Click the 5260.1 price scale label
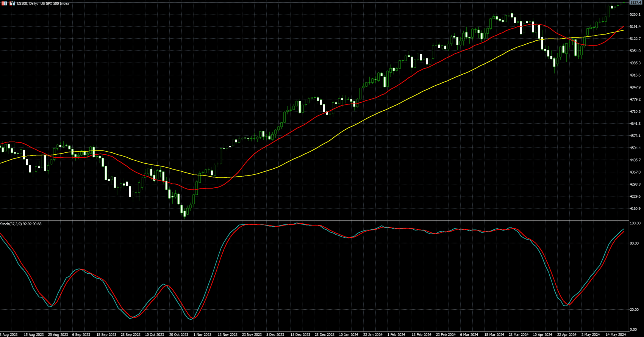644x337 pixels. 635,15
